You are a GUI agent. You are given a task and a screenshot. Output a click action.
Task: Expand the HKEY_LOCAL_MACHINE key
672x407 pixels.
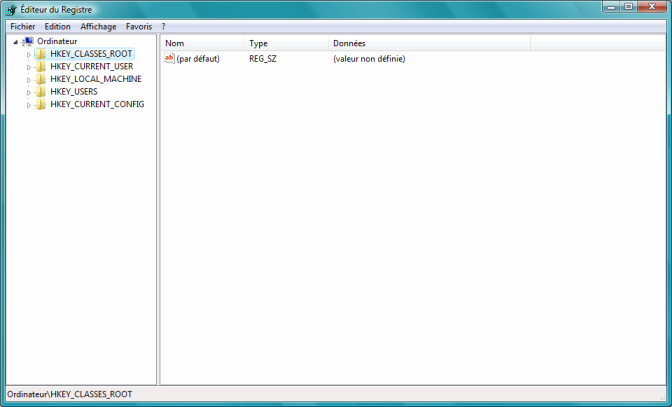pos(29,80)
